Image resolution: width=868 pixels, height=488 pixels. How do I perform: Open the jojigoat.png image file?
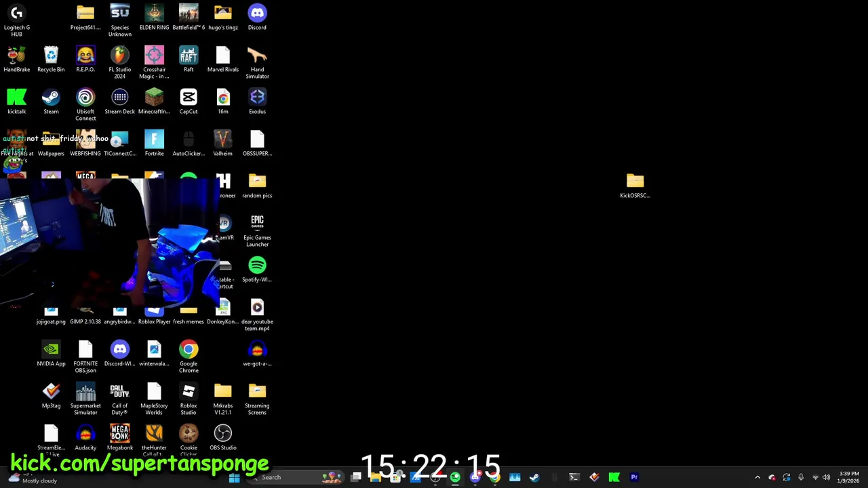click(x=51, y=316)
